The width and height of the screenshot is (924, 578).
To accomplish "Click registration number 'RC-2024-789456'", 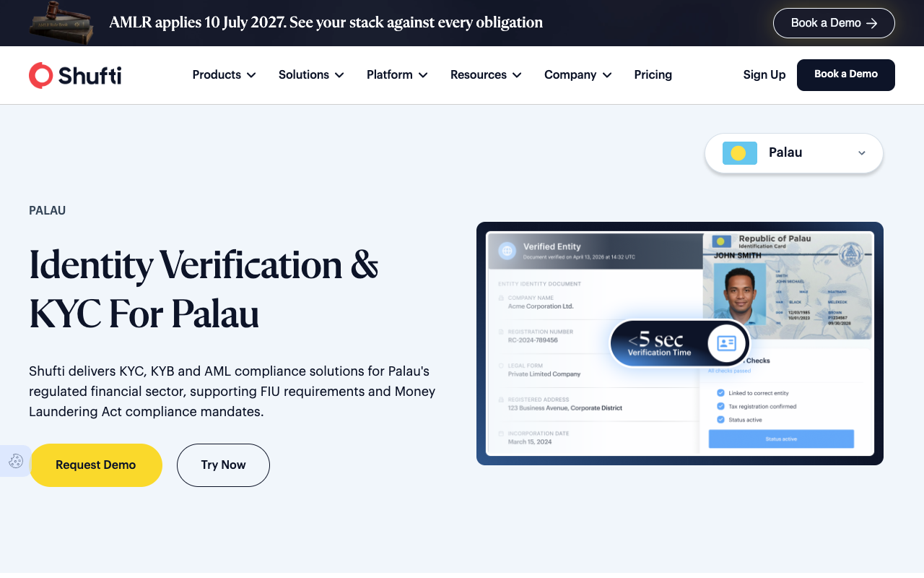I will click(533, 340).
